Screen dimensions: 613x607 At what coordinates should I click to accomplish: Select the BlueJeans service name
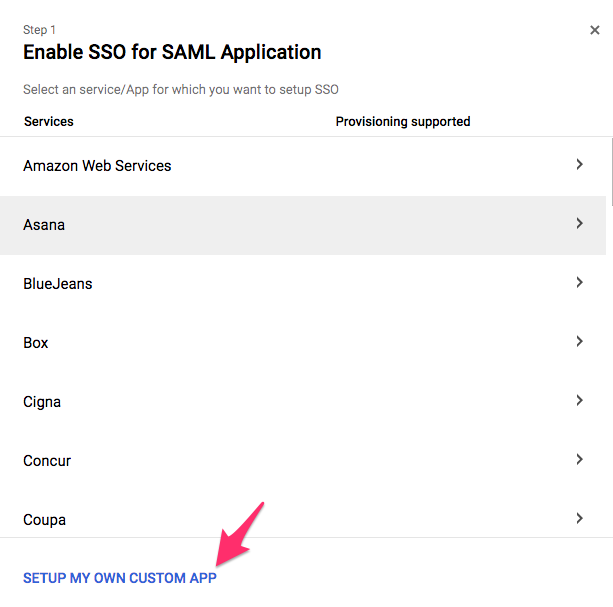(58, 284)
